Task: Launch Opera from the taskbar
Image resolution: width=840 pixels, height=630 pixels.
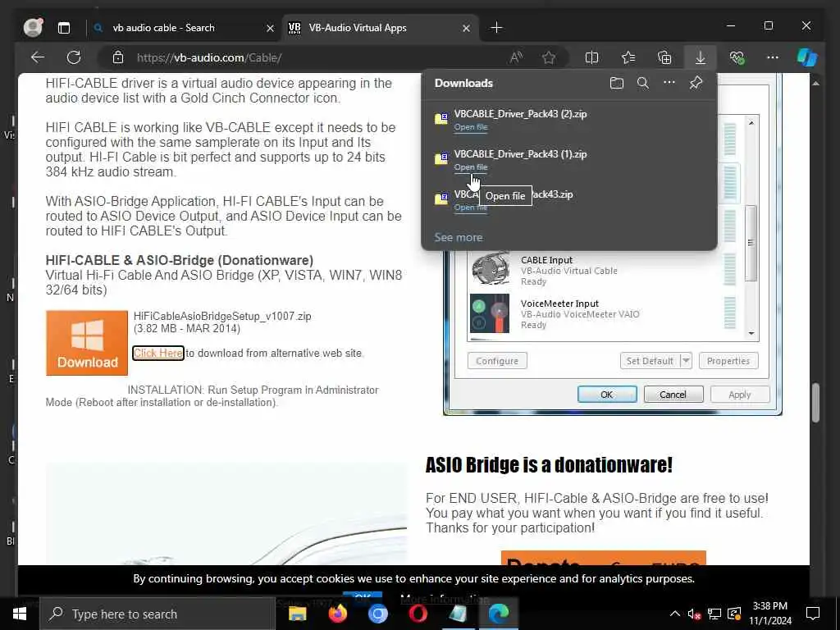Action: pos(418,614)
